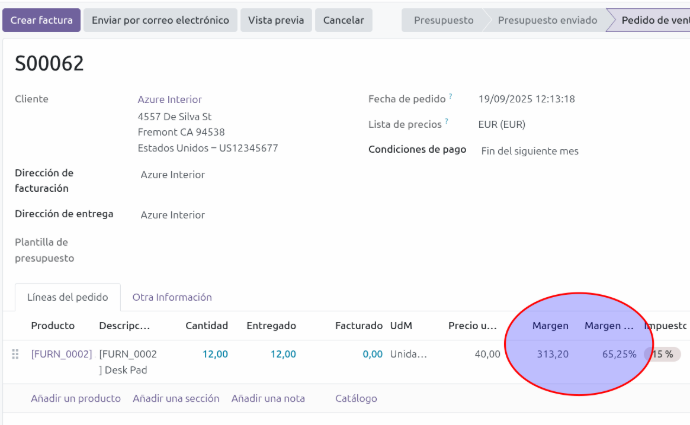Open the Otra Información tab

pos(172,297)
